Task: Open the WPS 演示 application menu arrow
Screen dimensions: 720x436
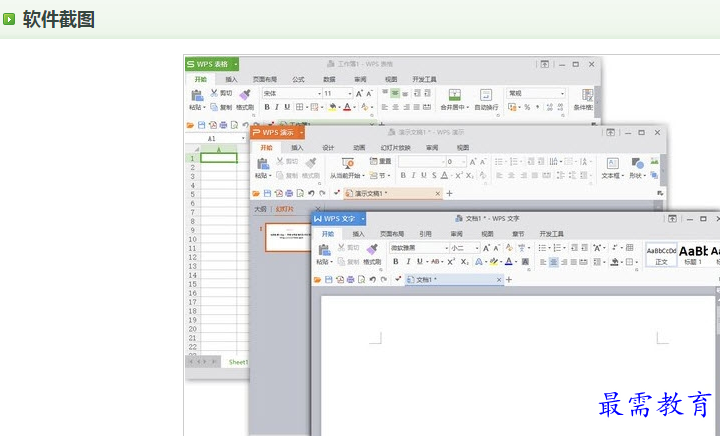Action: (302, 133)
